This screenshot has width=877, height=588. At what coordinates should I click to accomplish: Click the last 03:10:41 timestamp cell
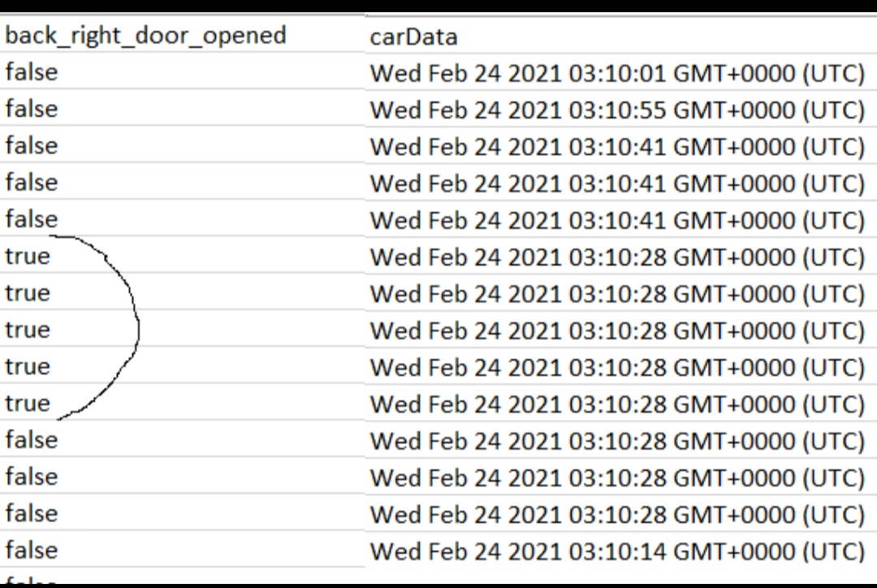[617, 220]
